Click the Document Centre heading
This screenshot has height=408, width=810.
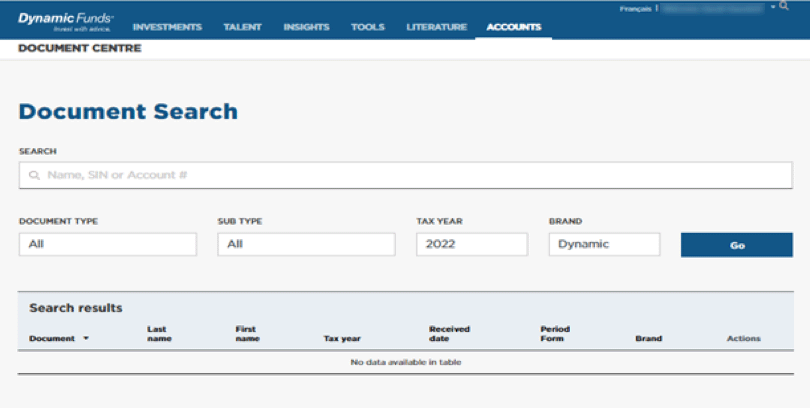click(x=80, y=48)
